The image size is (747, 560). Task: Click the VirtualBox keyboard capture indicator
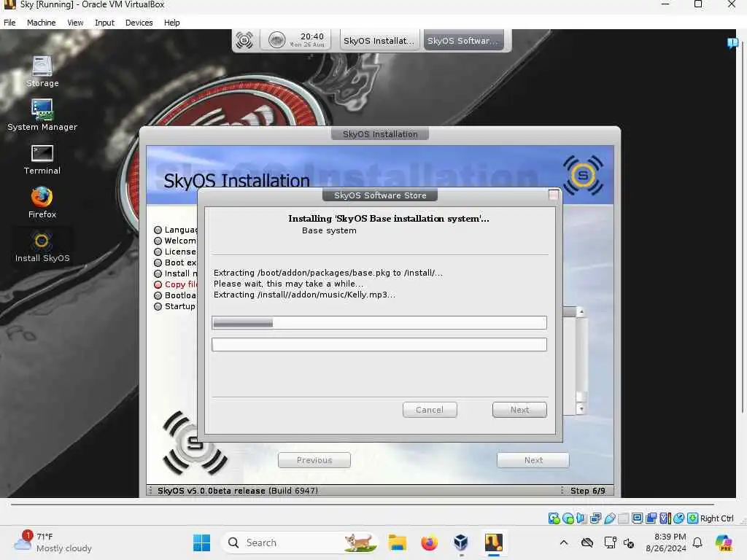pos(693,518)
